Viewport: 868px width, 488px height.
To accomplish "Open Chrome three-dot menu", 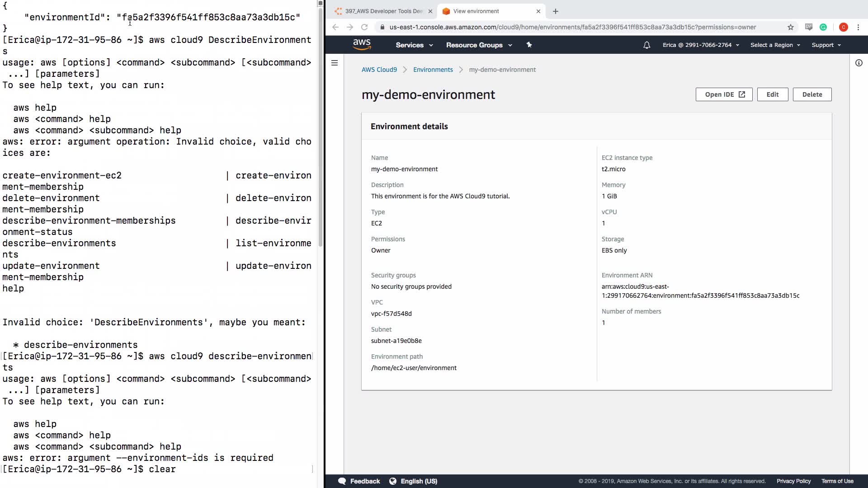I will tap(858, 27).
